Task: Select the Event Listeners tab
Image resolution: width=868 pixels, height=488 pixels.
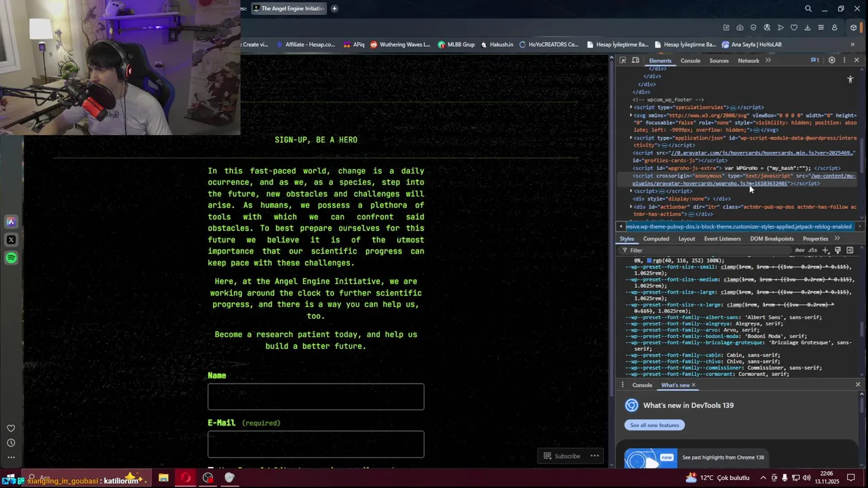Action: coord(722,239)
